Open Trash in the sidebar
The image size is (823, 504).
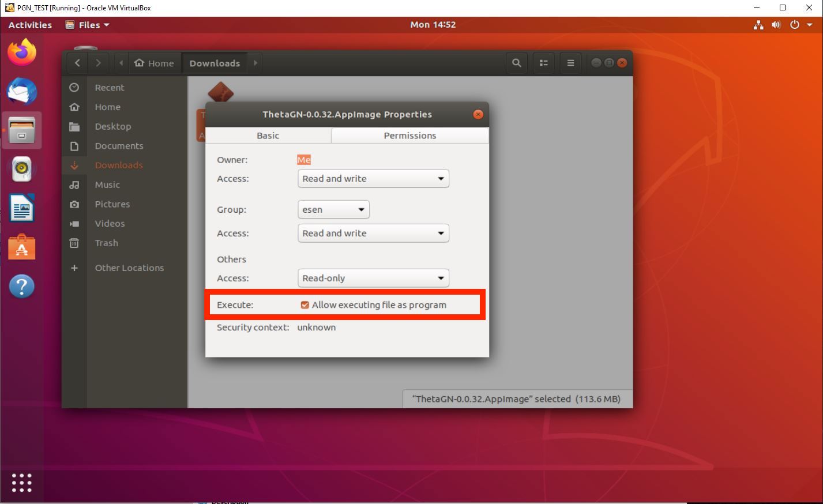point(125,243)
